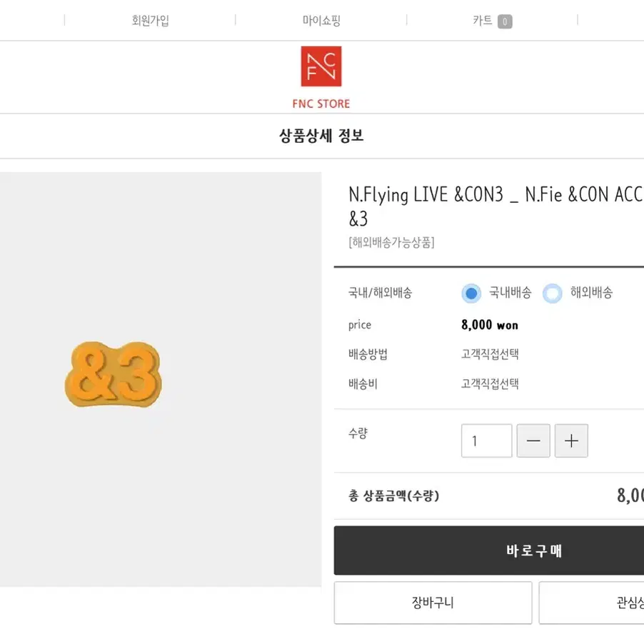
Task: Add item with 장바구니 button
Action: tap(433, 603)
